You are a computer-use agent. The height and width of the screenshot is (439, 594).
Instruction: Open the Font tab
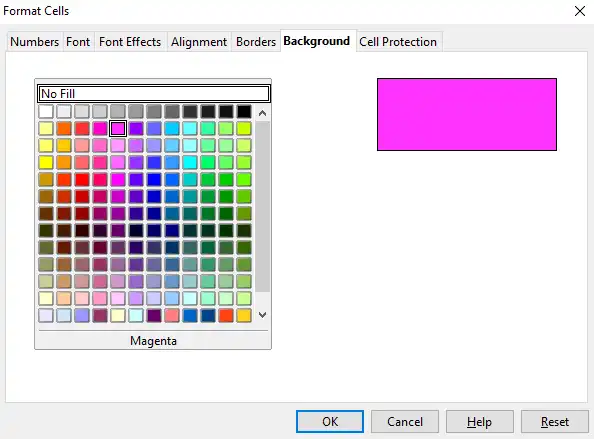point(78,42)
